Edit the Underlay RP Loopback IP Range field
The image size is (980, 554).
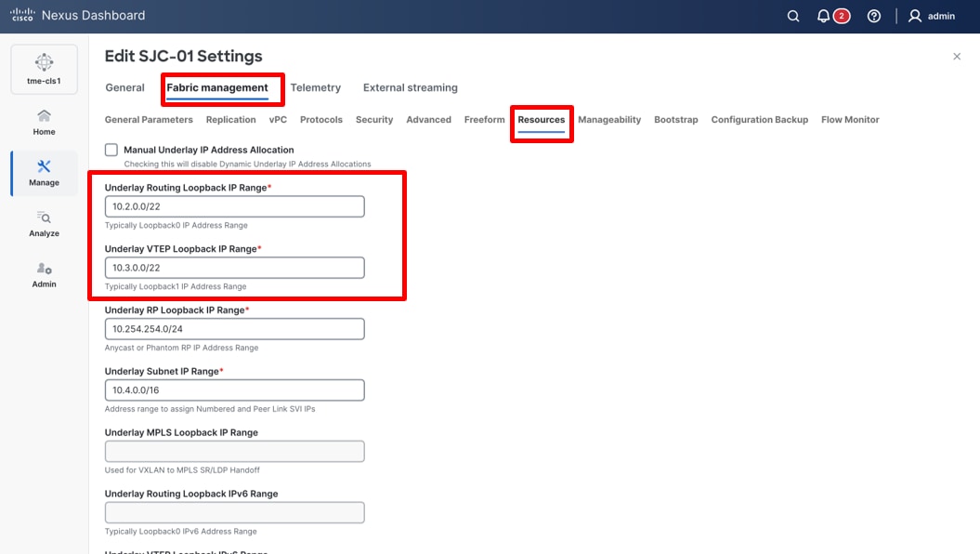coord(234,328)
